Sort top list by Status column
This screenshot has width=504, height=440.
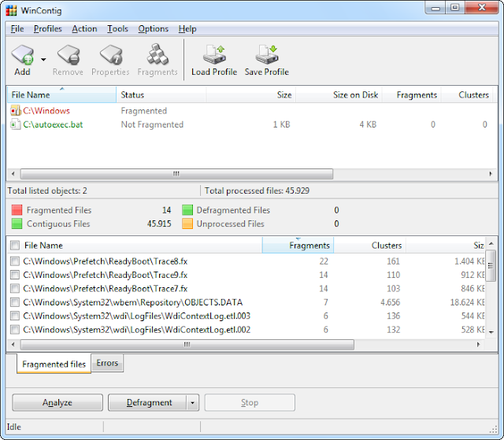coord(161,94)
